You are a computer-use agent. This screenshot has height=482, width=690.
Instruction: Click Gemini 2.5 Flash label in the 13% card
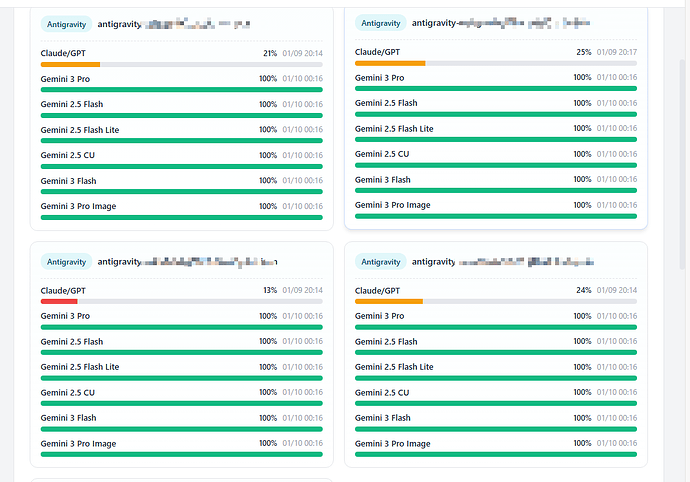[72, 342]
